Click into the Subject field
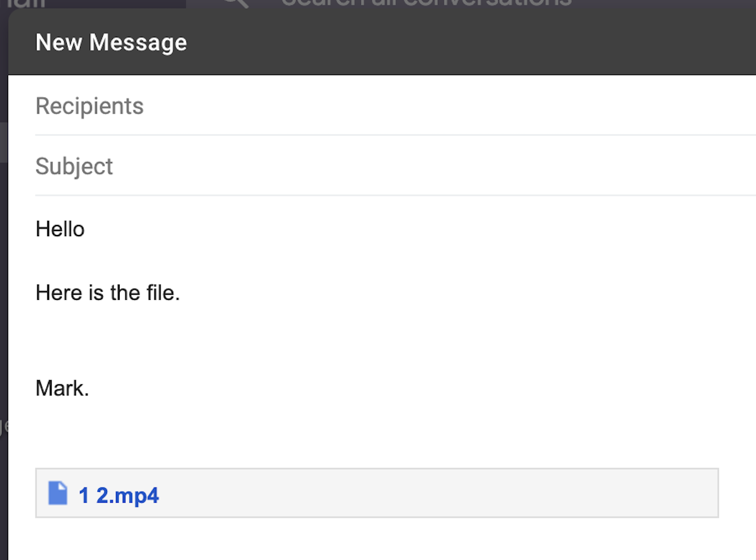 point(378,166)
